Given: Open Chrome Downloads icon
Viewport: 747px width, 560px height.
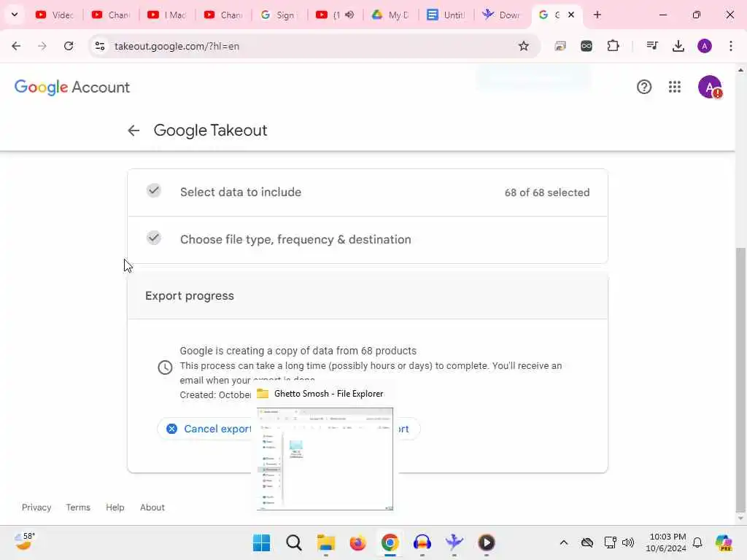Looking at the screenshot, I should click(x=678, y=46).
